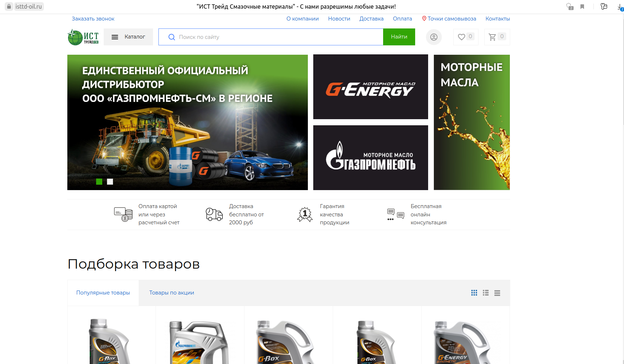Click 'Гарантия качества продукции' text

click(x=335, y=214)
